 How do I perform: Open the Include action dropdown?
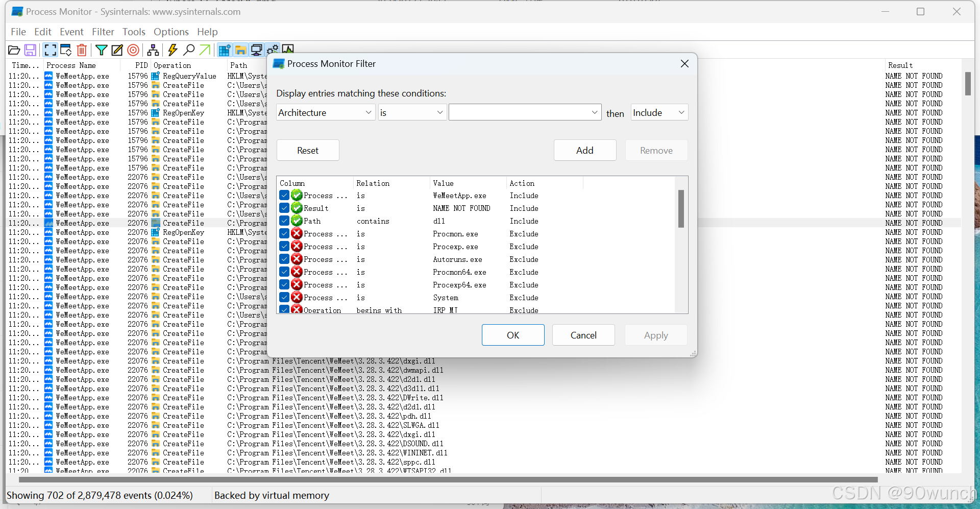659,112
